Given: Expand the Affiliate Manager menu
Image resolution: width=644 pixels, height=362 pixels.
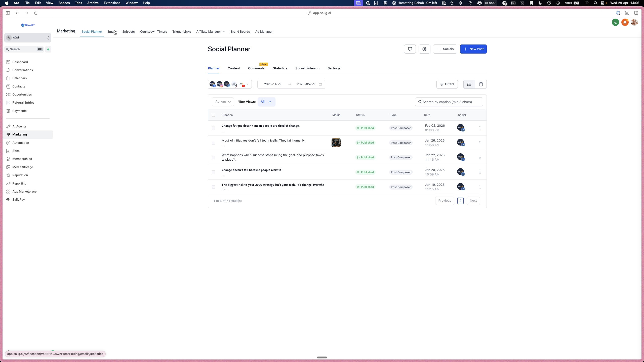Looking at the screenshot, I should coord(211,32).
